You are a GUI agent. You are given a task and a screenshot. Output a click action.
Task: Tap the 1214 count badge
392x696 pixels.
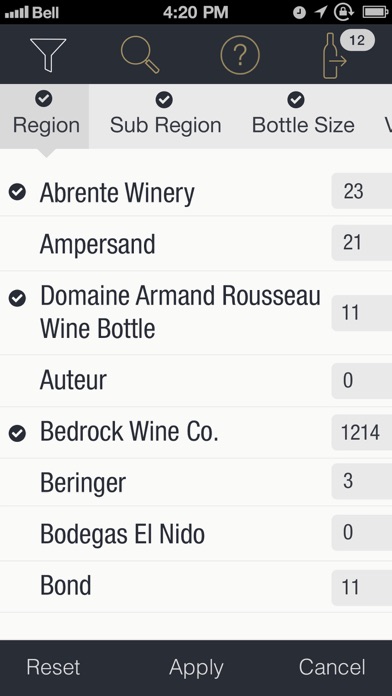361,432
